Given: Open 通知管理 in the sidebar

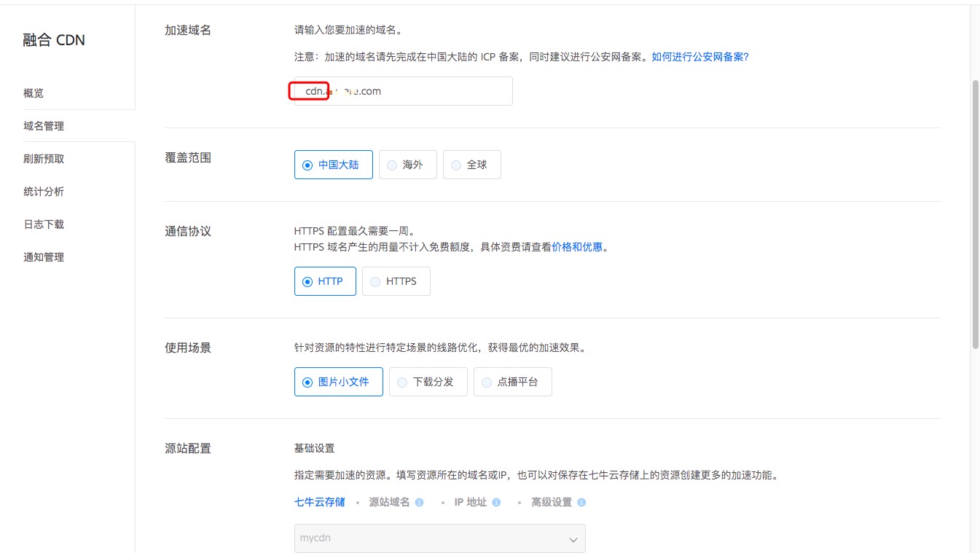Looking at the screenshot, I should pos(44,257).
